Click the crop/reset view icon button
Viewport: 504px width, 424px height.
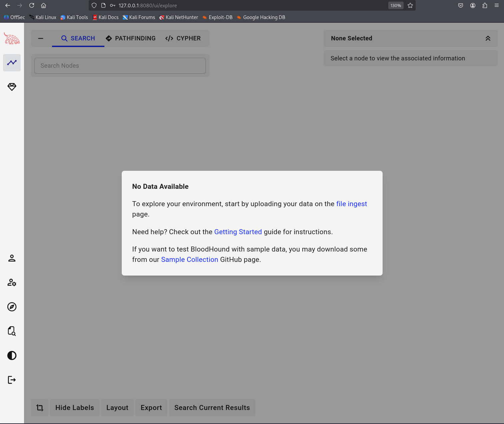(x=40, y=408)
